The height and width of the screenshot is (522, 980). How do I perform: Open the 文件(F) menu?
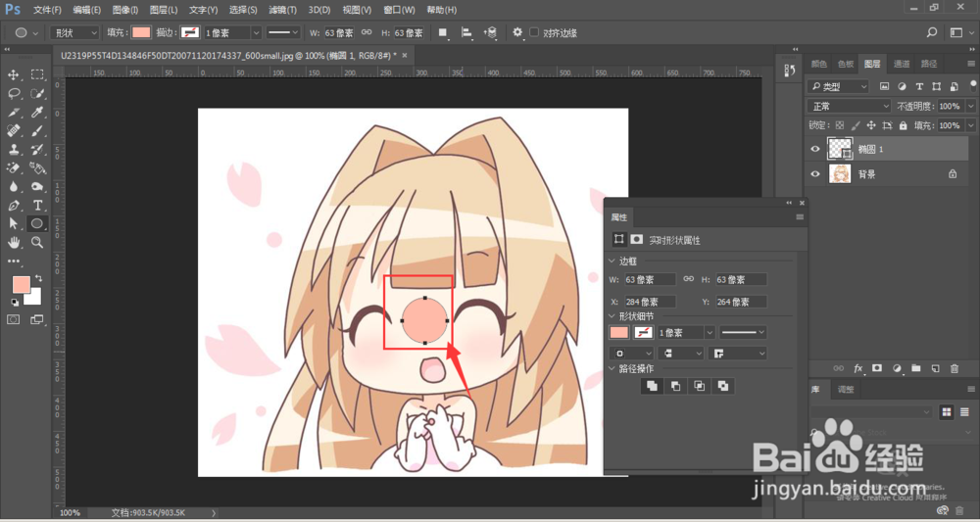tap(47, 10)
